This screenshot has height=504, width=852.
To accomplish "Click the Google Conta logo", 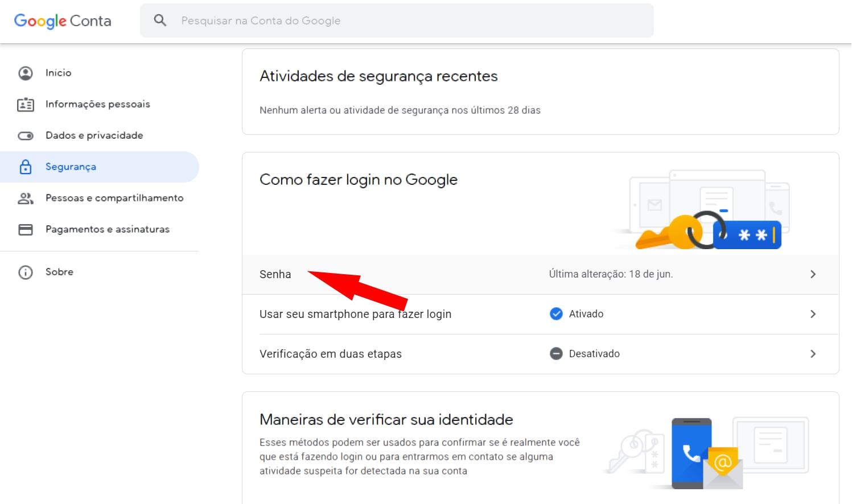I will (x=63, y=21).
